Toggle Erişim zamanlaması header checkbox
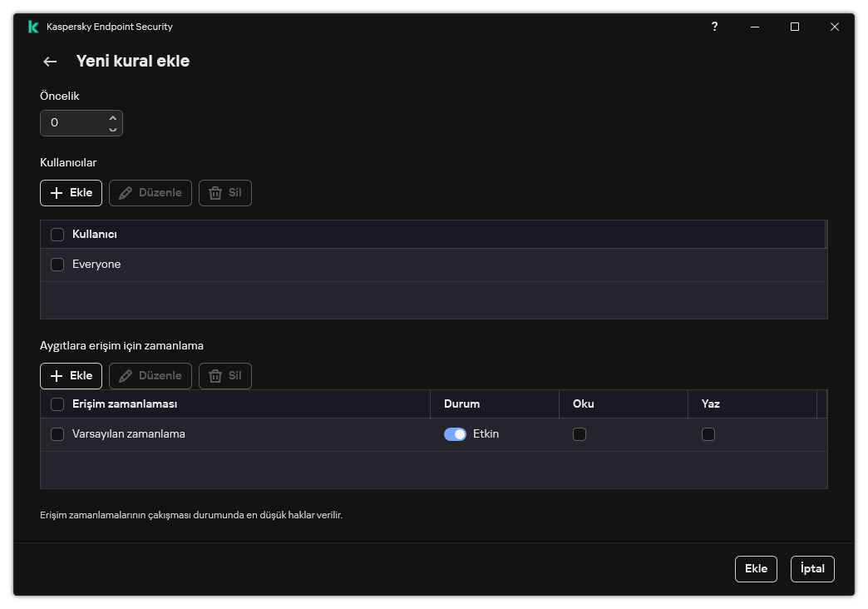Viewport: 868px width, 609px height. coord(57,404)
